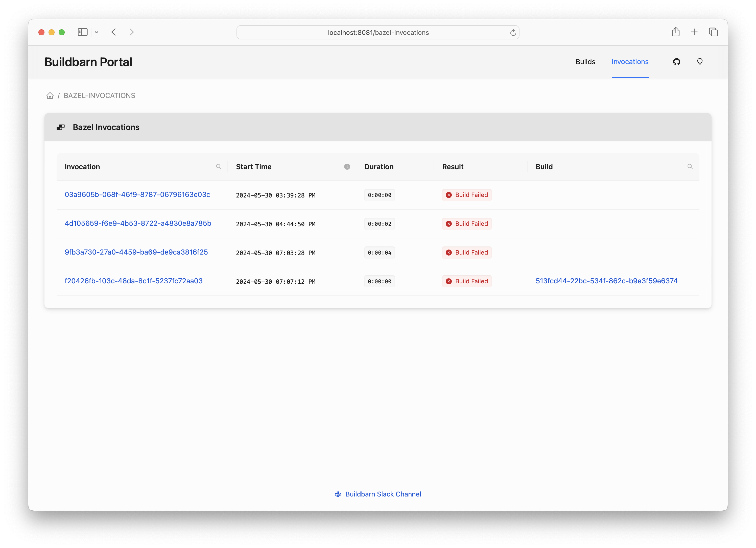
Task: Reload the page with refresh icon
Action: (513, 33)
